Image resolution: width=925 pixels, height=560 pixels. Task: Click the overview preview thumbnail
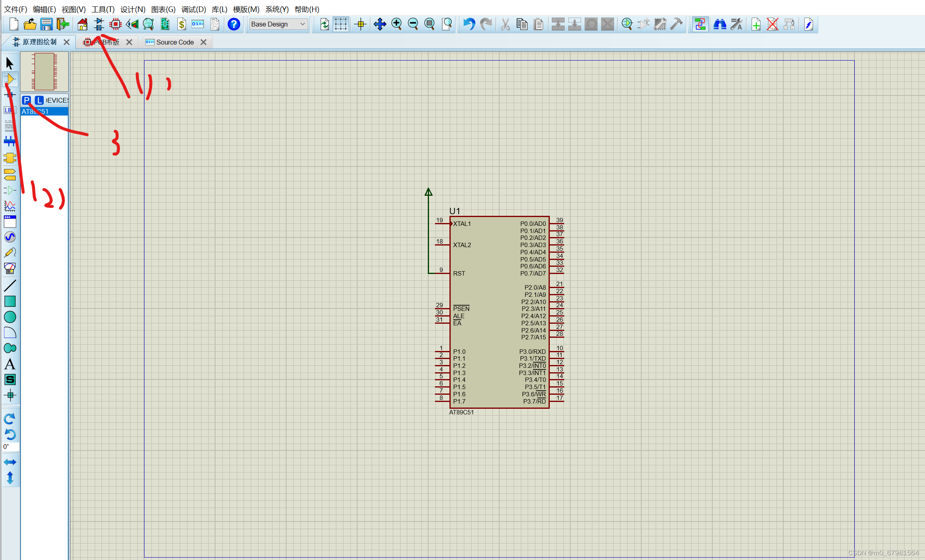click(44, 72)
